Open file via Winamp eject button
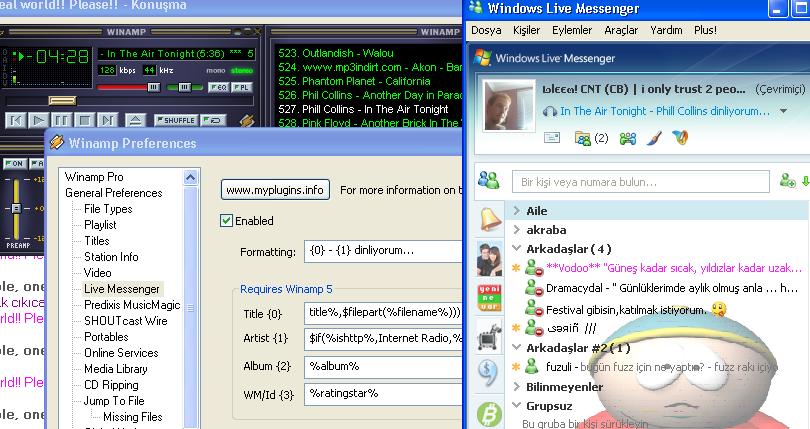Viewport: 810px width, 429px height. tap(135, 120)
